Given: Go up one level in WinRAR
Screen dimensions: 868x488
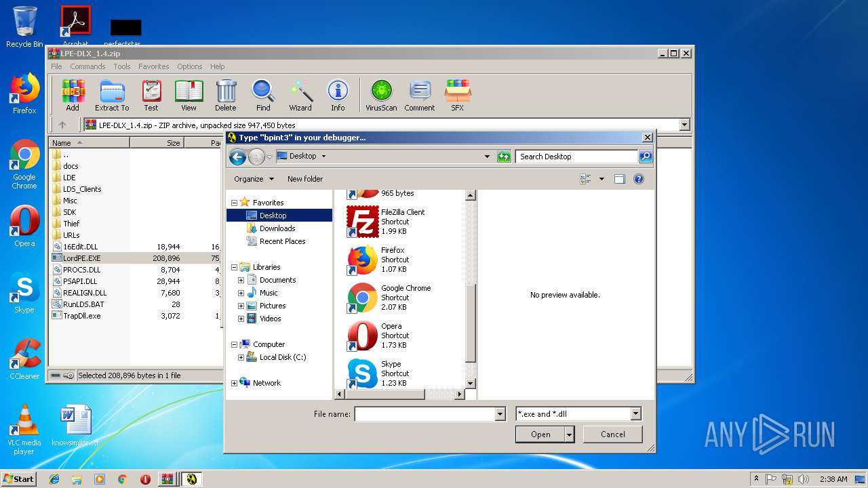Looking at the screenshot, I should [x=62, y=125].
